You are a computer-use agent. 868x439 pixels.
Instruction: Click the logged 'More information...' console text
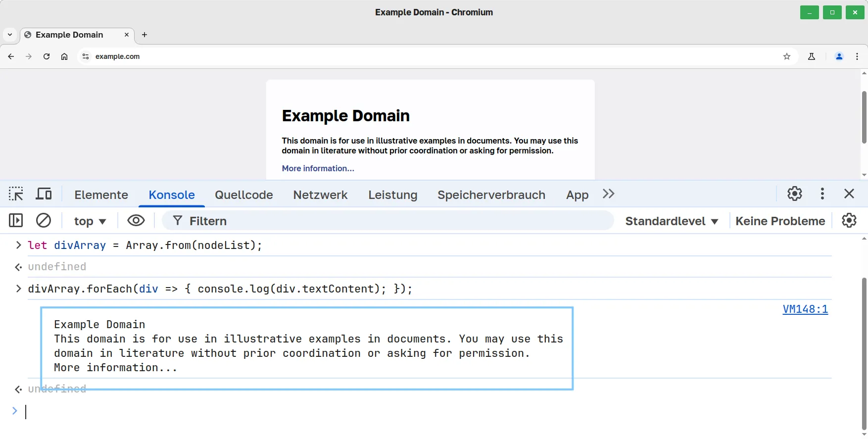(x=115, y=368)
